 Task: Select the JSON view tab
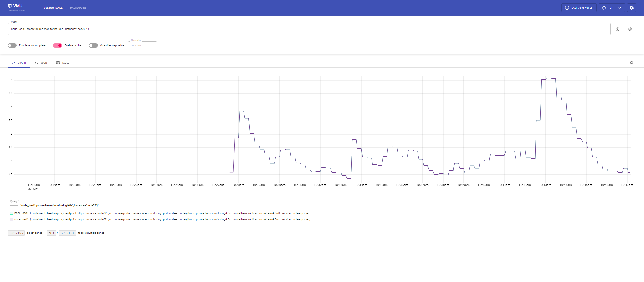tap(41, 63)
